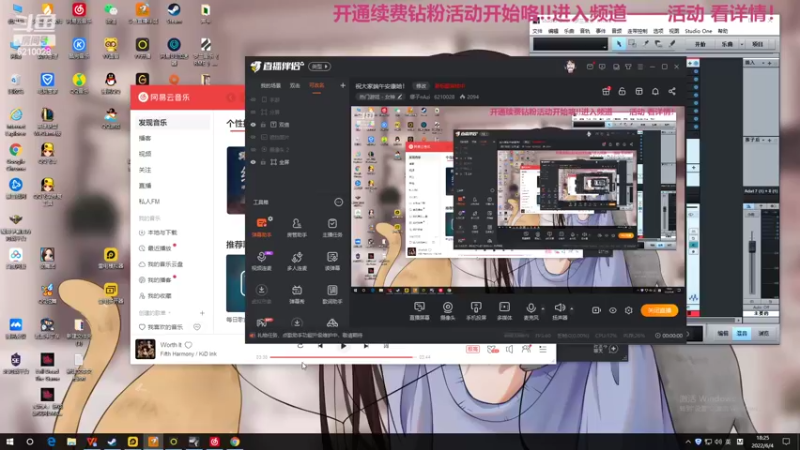Click the 扬声器 speaker icon
Image resolution: width=800 pixels, height=450 pixels.
[559, 308]
